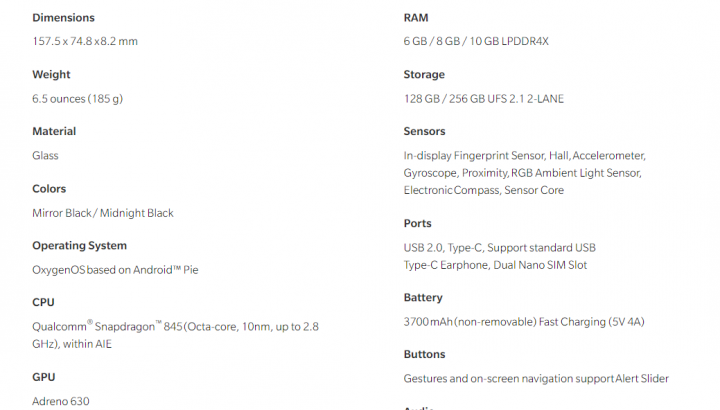
Task: Click the CPU heading
Action: point(43,303)
